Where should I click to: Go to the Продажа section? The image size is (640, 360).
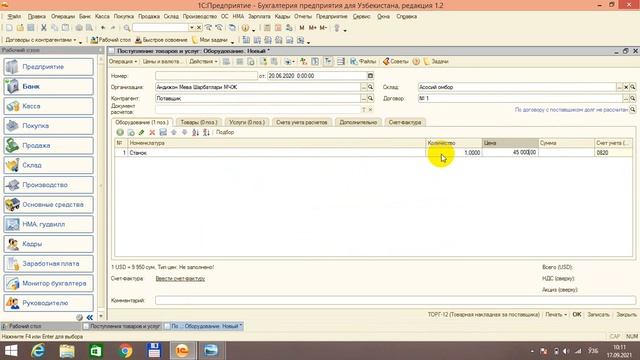click(x=49, y=145)
